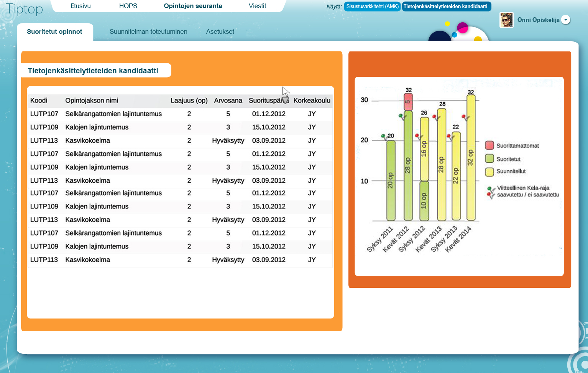Sort by Korkeakoulu column header

click(312, 101)
